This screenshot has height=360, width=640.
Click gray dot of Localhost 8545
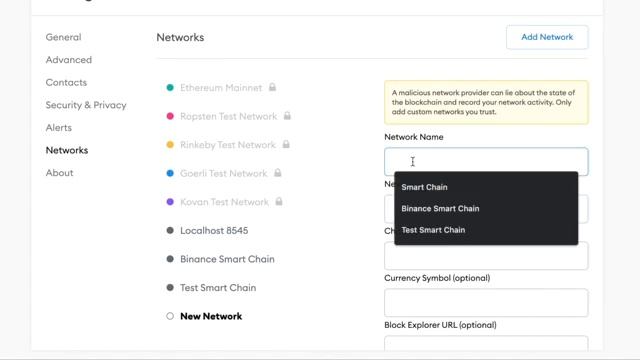tap(170, 231)
